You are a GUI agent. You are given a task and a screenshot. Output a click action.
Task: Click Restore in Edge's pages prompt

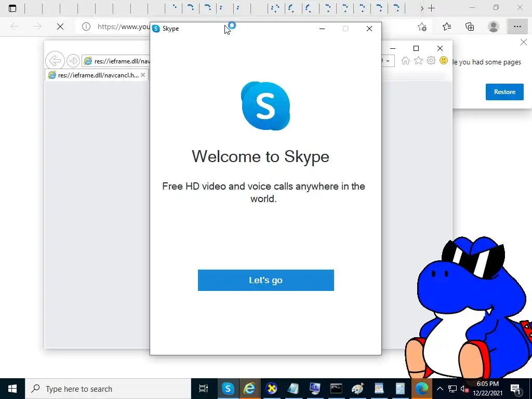pyautogui.click(x=504, y=92)
